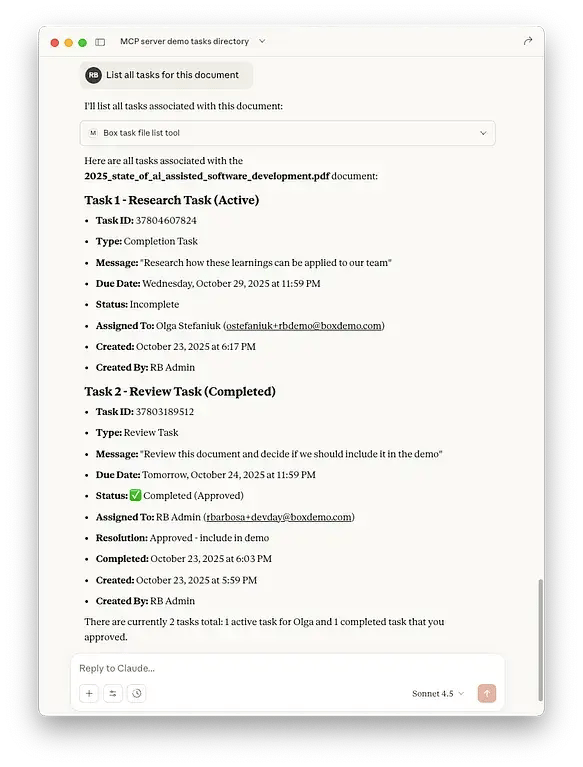This screenshot has width=583, height=767.
Task: Click the RB user avatar
Action: pyautogui.click(x=93, y=75)
